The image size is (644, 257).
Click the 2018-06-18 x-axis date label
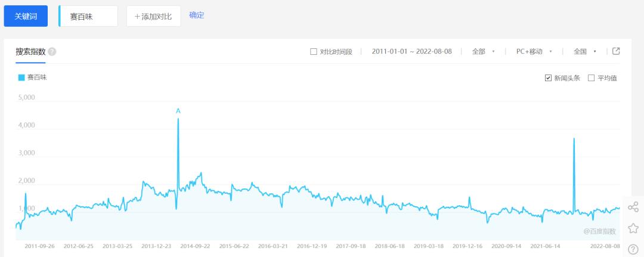389,246
